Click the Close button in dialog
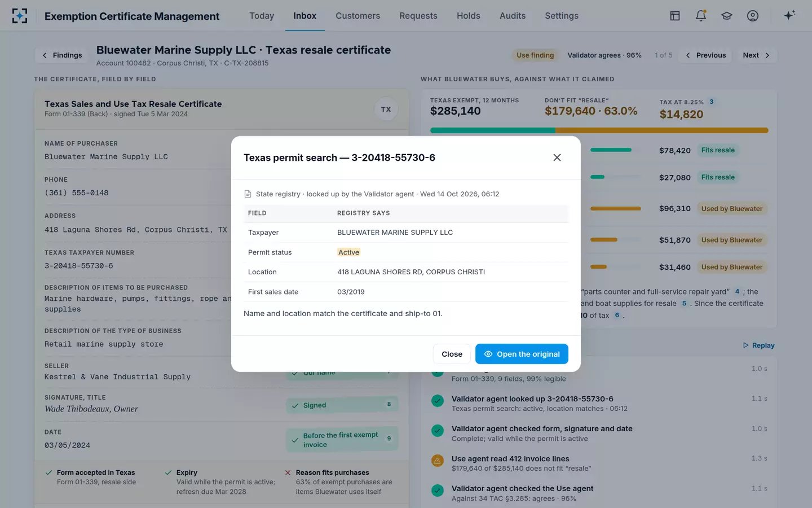812x508 pixels. click(x=452, y=354)
